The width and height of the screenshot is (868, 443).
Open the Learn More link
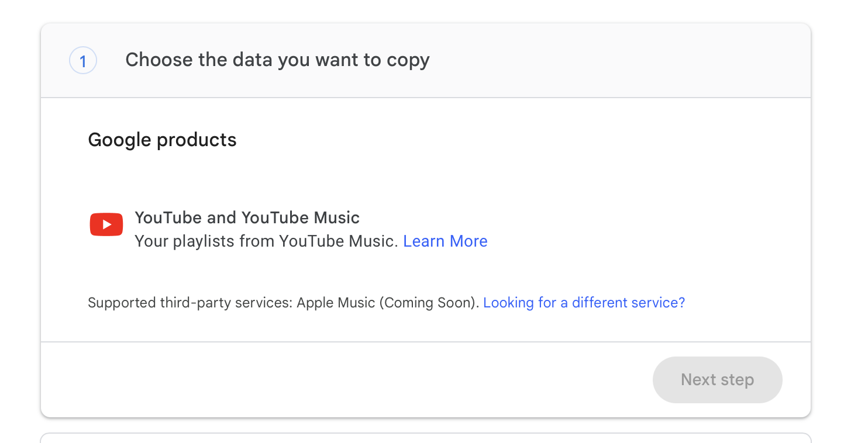445,241
